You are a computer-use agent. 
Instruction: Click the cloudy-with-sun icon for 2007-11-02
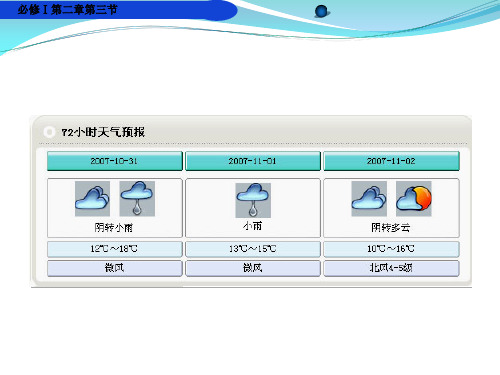coord(414,199)
